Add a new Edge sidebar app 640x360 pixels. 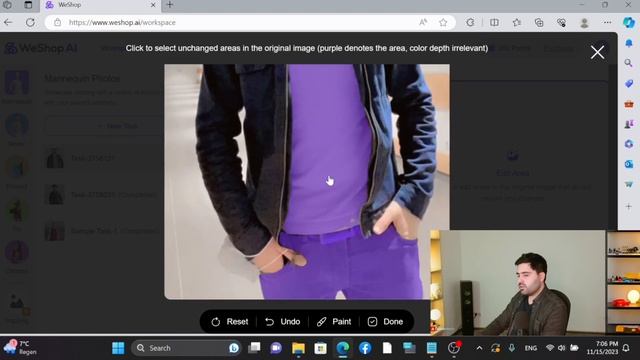(629, 207)
